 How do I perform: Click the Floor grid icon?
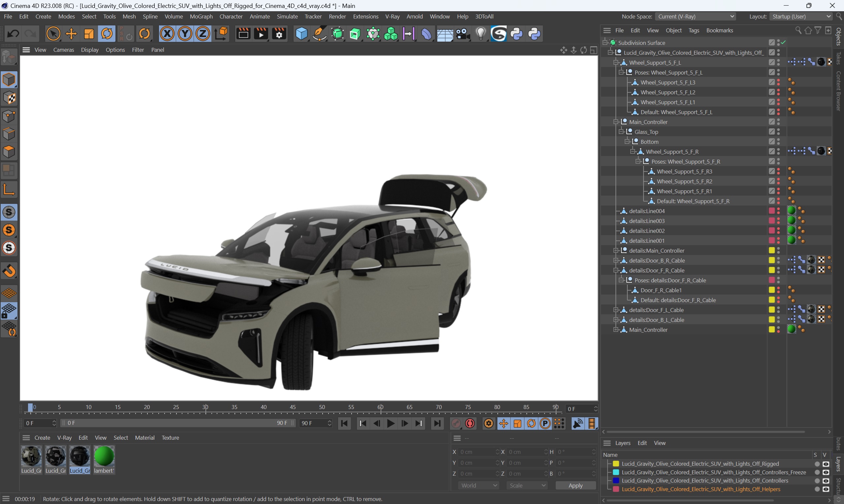(445, 34)
